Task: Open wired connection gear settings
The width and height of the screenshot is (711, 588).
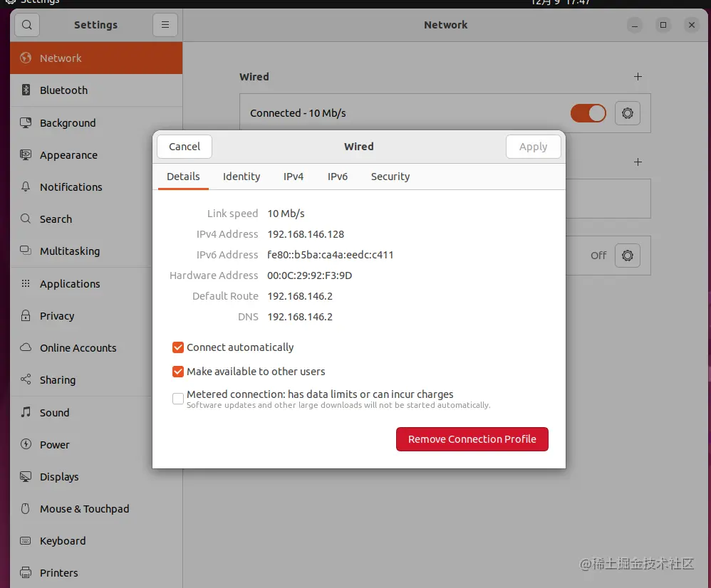Action: click(628, 113)
